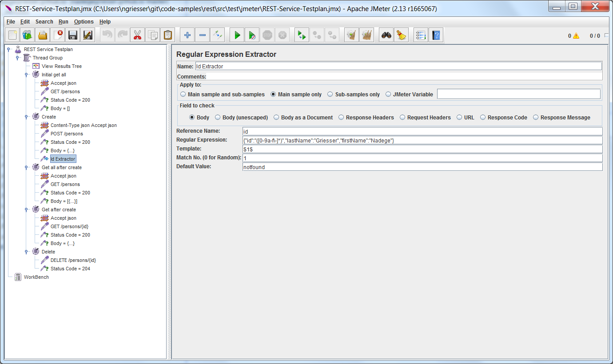Click the Save As toolbar icon

point(88,35)
